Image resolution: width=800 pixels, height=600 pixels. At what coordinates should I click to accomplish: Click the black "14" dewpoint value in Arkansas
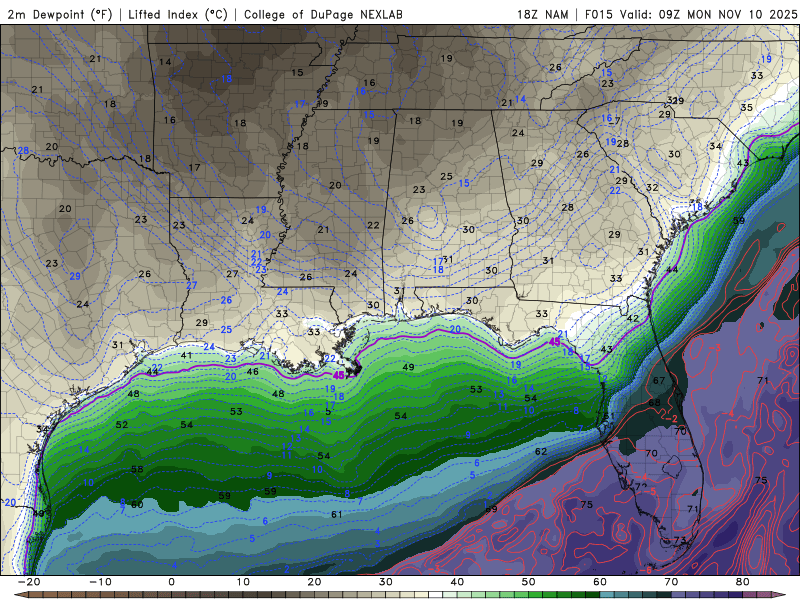(x=165, y=62)
